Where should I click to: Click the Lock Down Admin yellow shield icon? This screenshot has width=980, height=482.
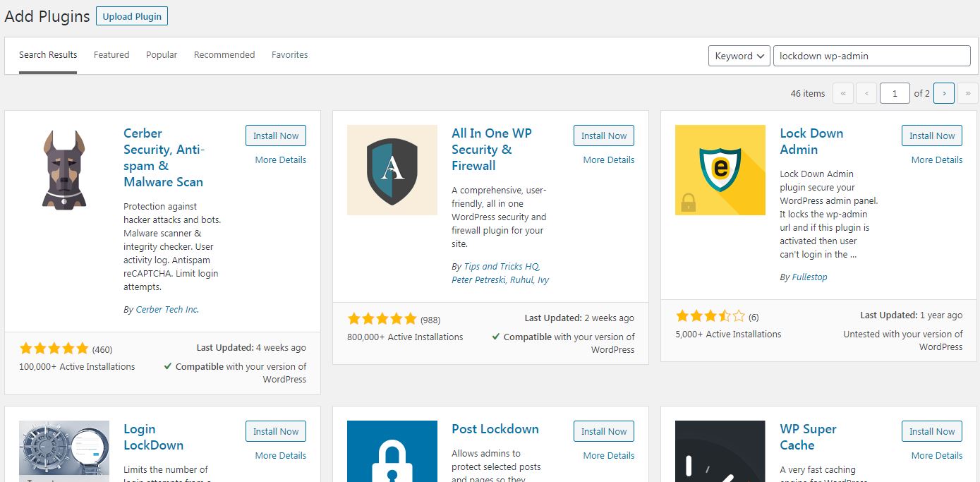click(720, 170)
